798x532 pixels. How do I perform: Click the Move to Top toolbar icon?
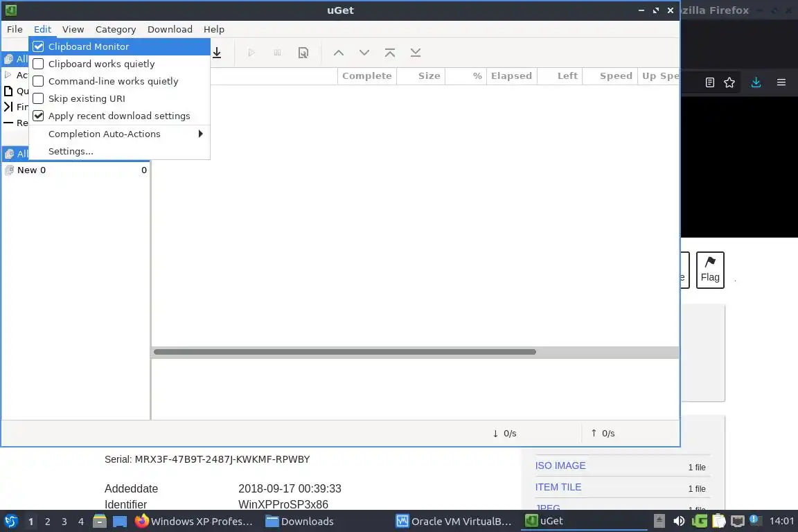390,53
